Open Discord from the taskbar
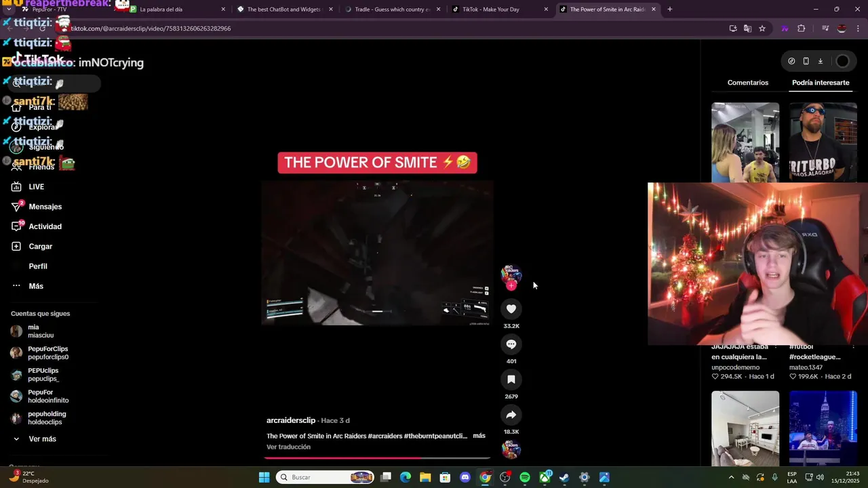The image size is (868, 488). pos(465,477)
